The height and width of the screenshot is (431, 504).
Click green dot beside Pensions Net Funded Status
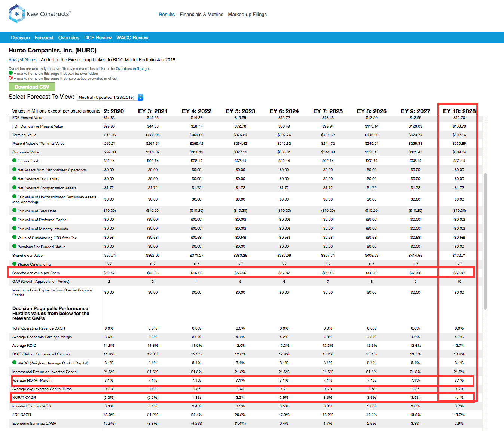click(x=15, y=246)
